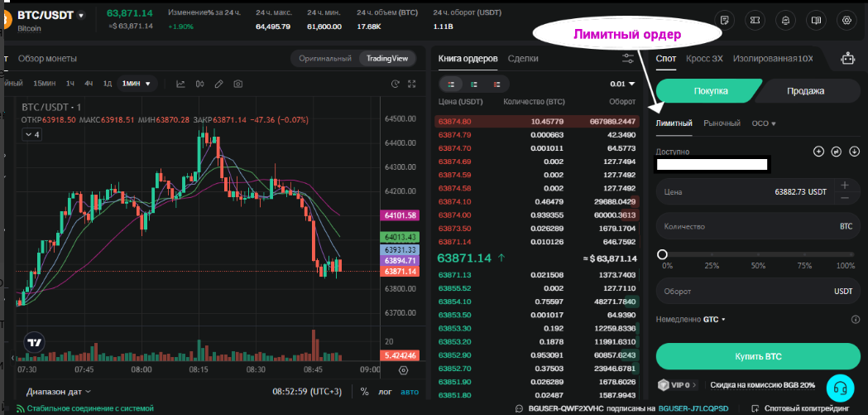Open the coupon ticket icon in header
The height and width of the screenshot is (415, 868).
755,21
